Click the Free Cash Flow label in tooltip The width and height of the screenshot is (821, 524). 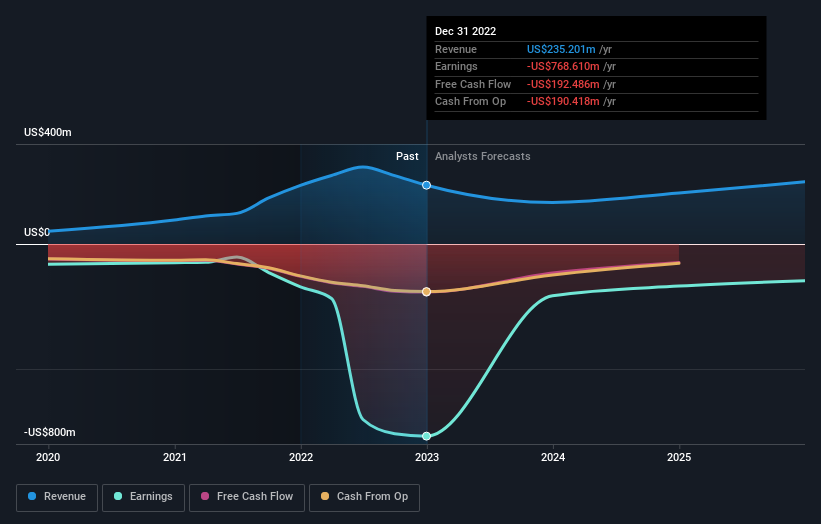click(x=473, y=84)
